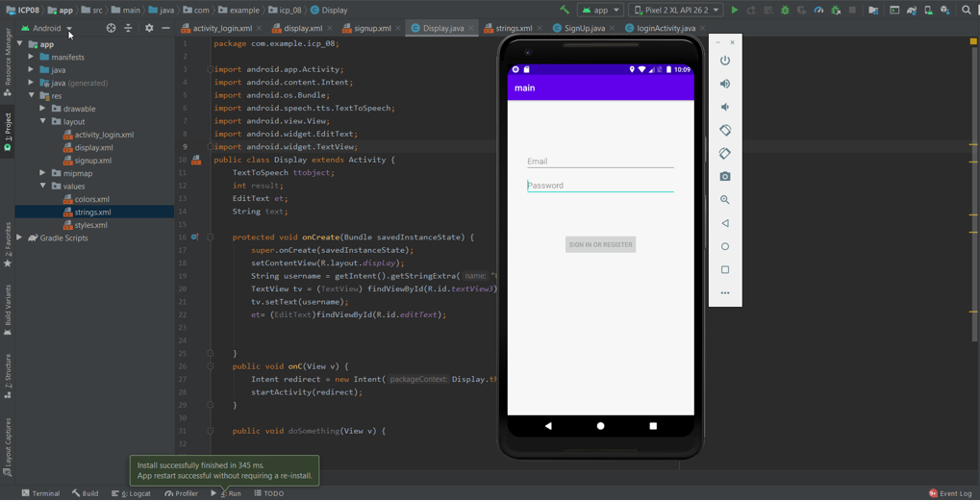This screenshot has height=501, width=980.
Task: Click emulator volume up icon
Action: (x=725, y=84)
